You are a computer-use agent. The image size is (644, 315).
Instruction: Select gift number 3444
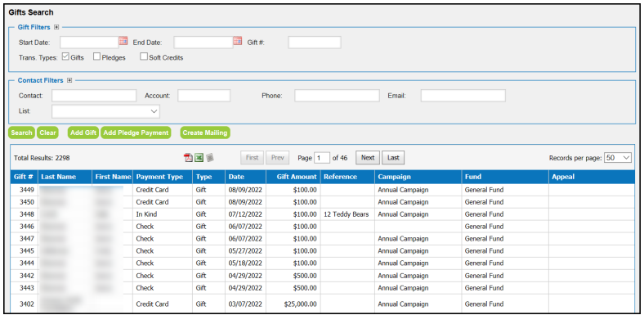pyautogui.click(x=27, y=263)
